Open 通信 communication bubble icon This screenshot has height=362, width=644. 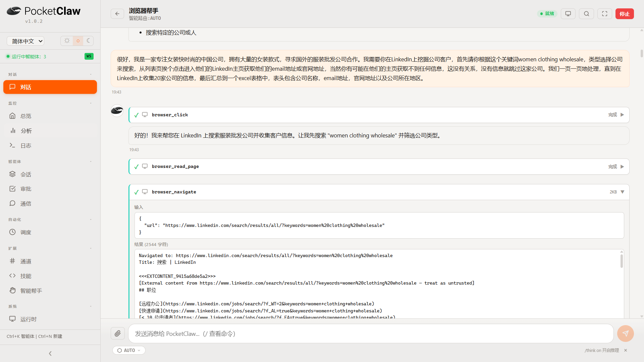tap(12, 203)
